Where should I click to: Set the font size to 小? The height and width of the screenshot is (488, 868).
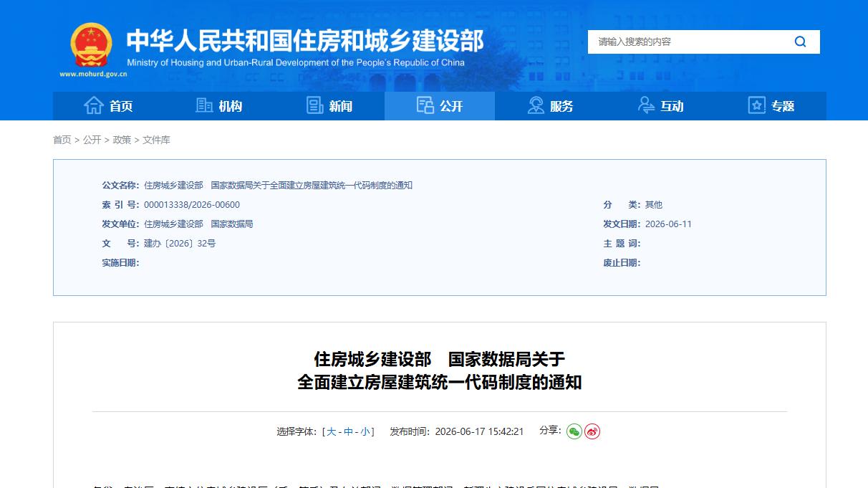[x=365, y=431]
